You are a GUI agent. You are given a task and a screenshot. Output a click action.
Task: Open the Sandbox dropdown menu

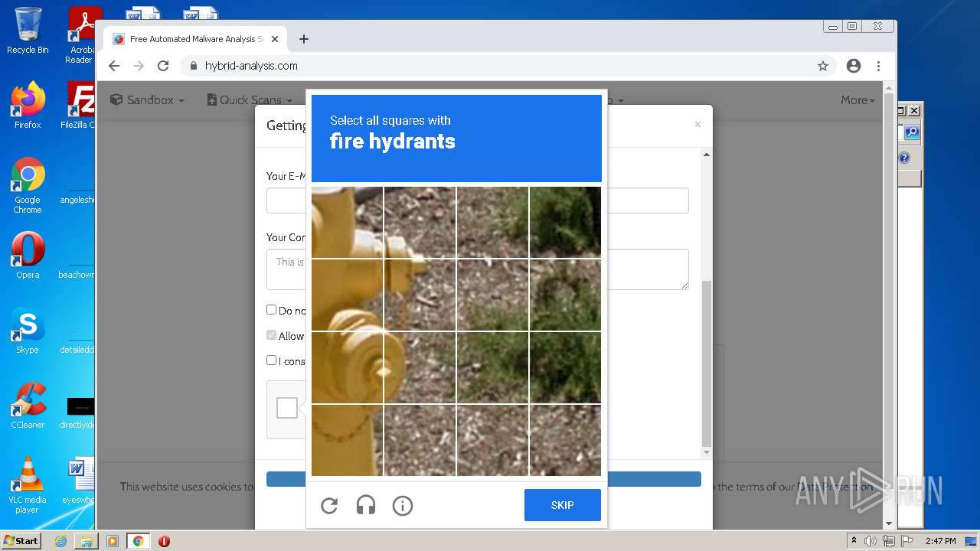coord(148,99)
